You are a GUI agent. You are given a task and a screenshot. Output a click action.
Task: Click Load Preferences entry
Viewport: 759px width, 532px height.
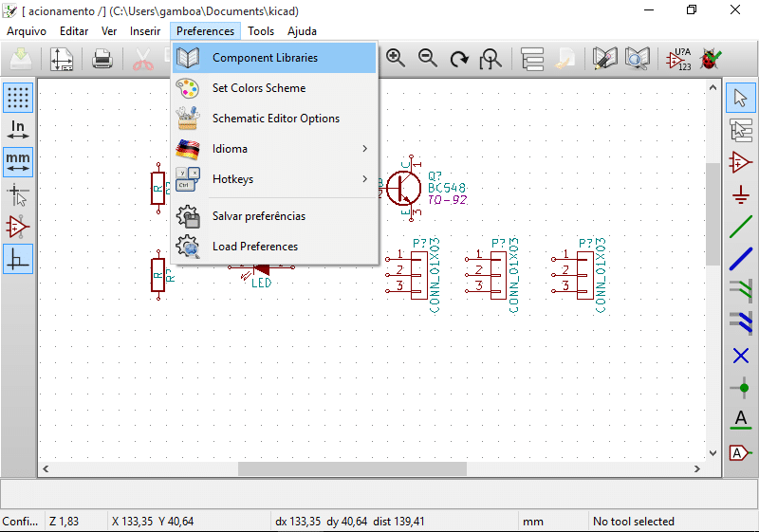[x=254, y=247]
